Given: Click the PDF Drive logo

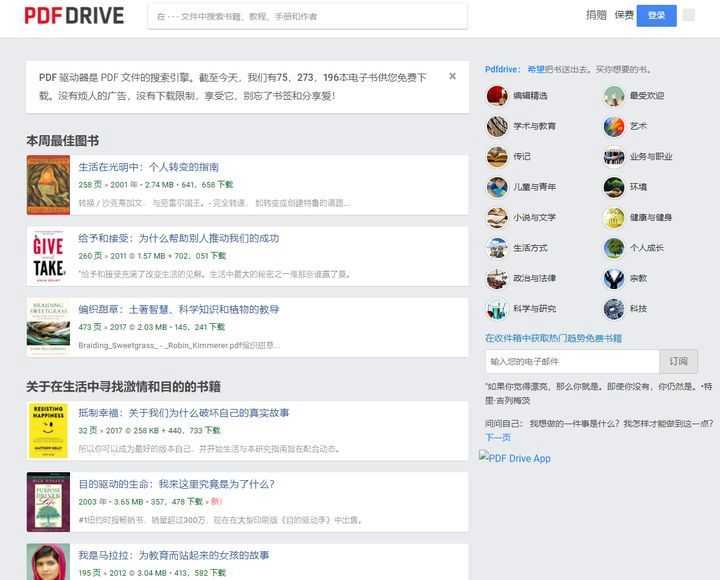Looking at the screenshot, I should click(74, 16).
